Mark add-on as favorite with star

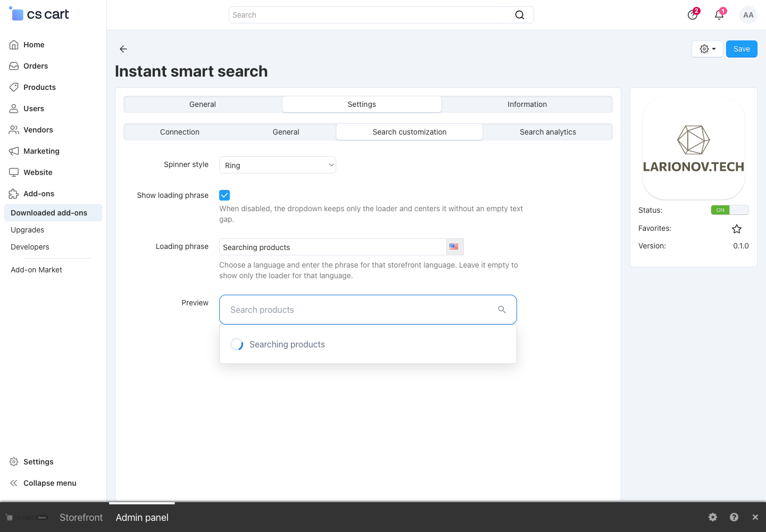tap(737, 229)
